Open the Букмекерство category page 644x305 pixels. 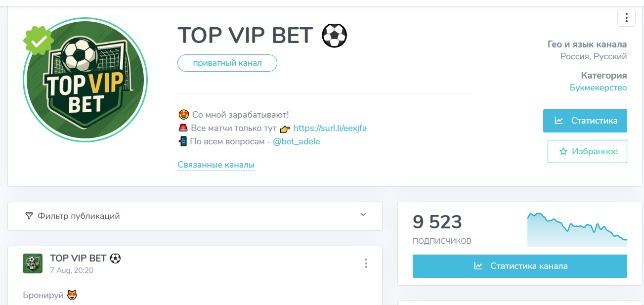pos(597,87)
